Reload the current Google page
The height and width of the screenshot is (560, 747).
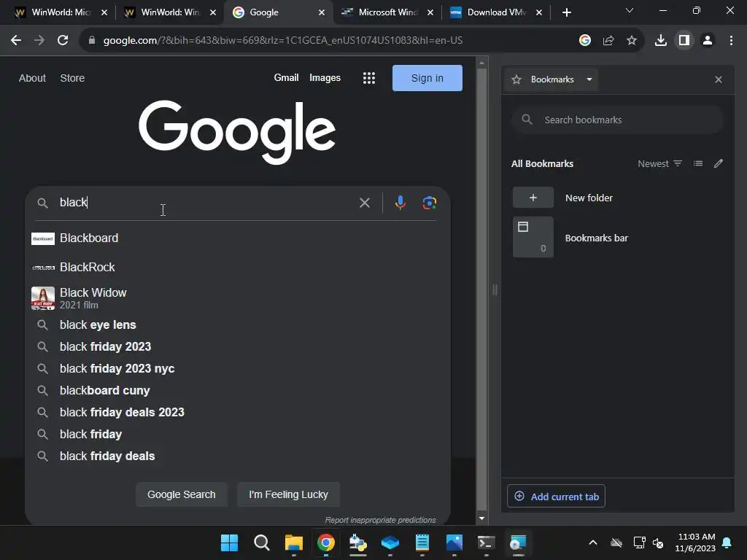(x=63, y=41)
